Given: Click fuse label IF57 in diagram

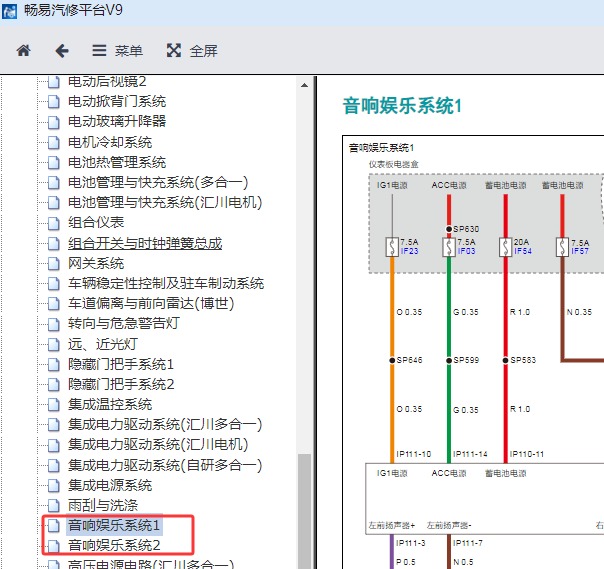Looking at the screenshot, I should point(580,251).
